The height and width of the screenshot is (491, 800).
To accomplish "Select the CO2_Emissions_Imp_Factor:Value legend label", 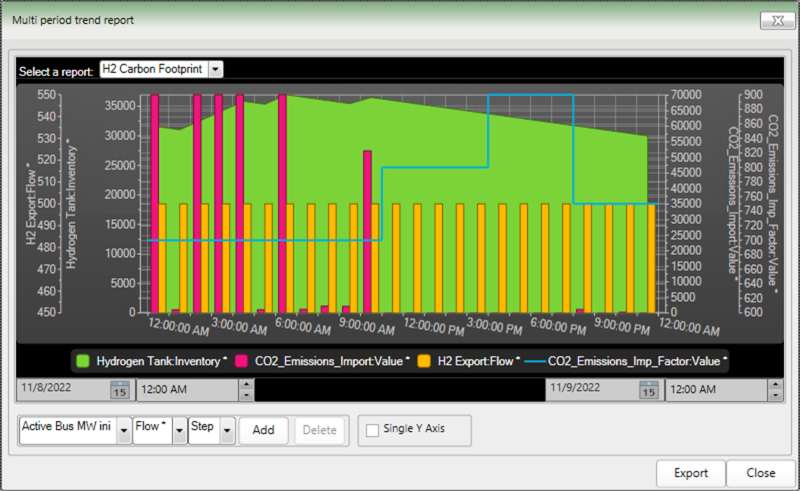I will pyautogui.click(x=637, y=361).
